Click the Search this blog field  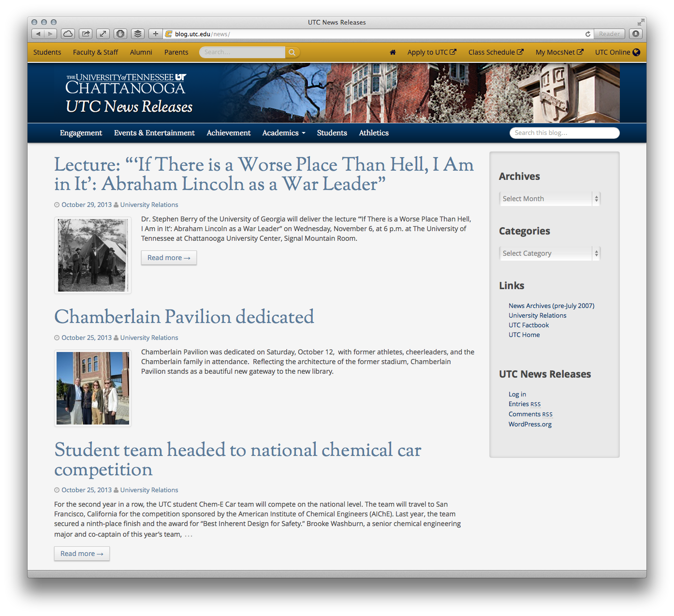(564, 133)
